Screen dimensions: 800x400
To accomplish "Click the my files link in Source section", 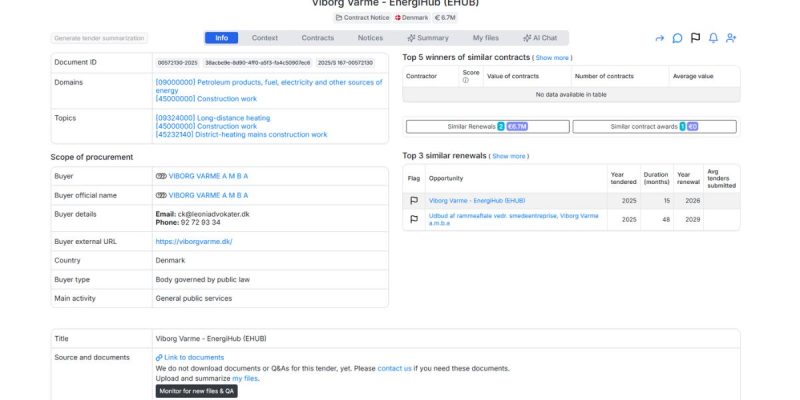I will tap(245, 379).
